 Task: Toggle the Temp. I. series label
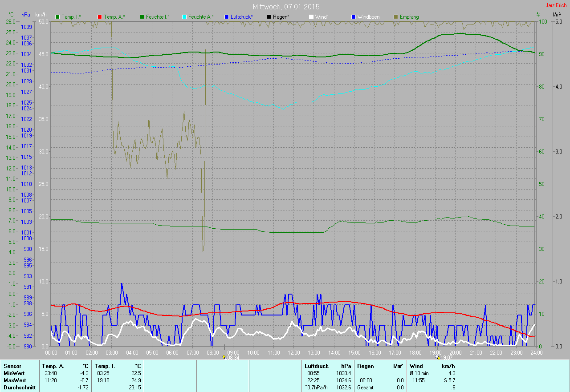71,17
